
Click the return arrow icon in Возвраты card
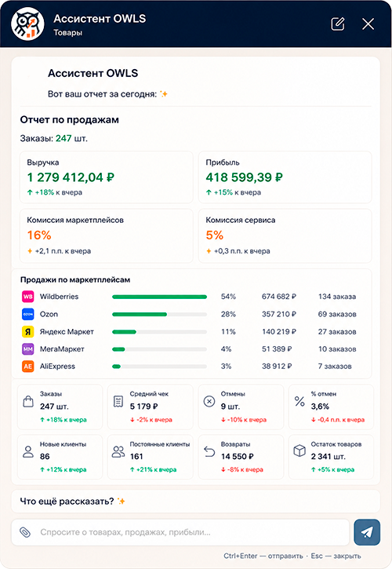pos(209,451)
